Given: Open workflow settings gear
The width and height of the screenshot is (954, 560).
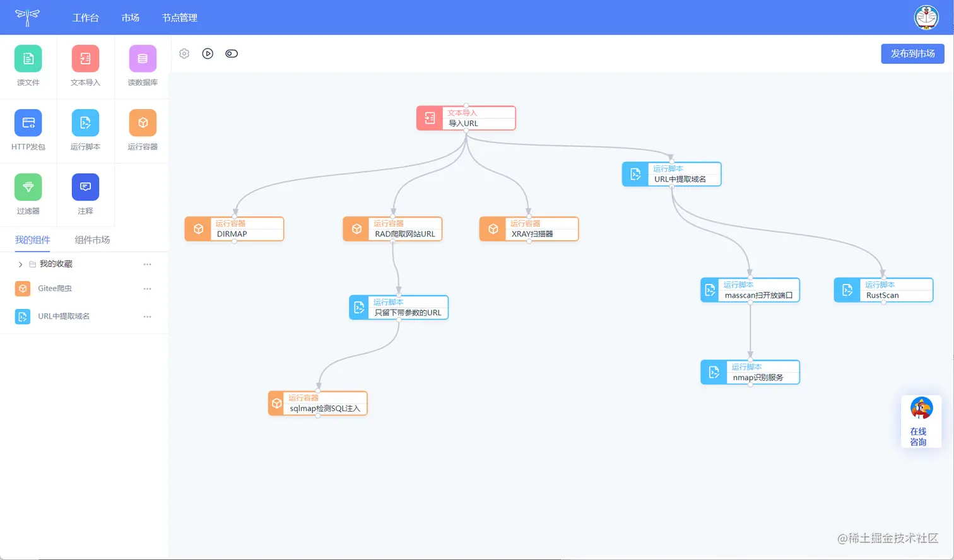Looking at the screenshot, I should (x=184, y=54).
